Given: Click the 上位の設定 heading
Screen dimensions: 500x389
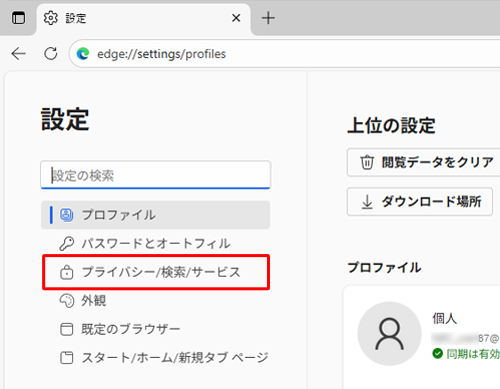Looking at the screenshot, I should (391, 126).
